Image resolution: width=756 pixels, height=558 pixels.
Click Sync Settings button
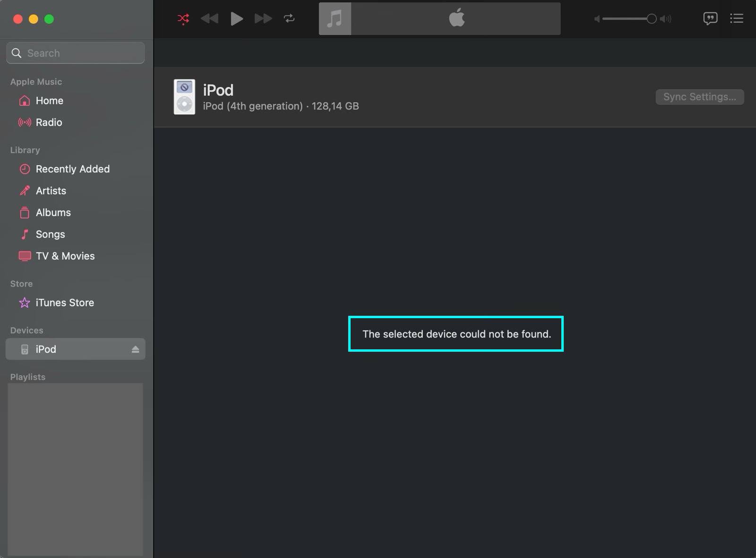(x=700, y=97)
